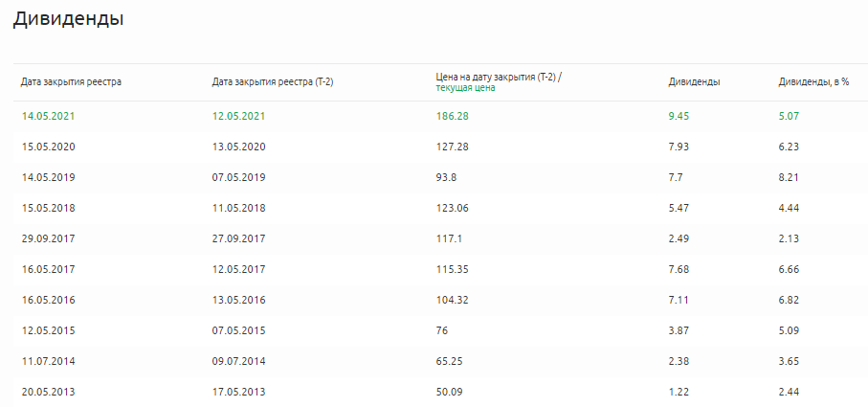Image resolution: width=868 pixels, height=407 pixels.
Task: Click the dividend amount 7.68
Action: pos(679,269)
